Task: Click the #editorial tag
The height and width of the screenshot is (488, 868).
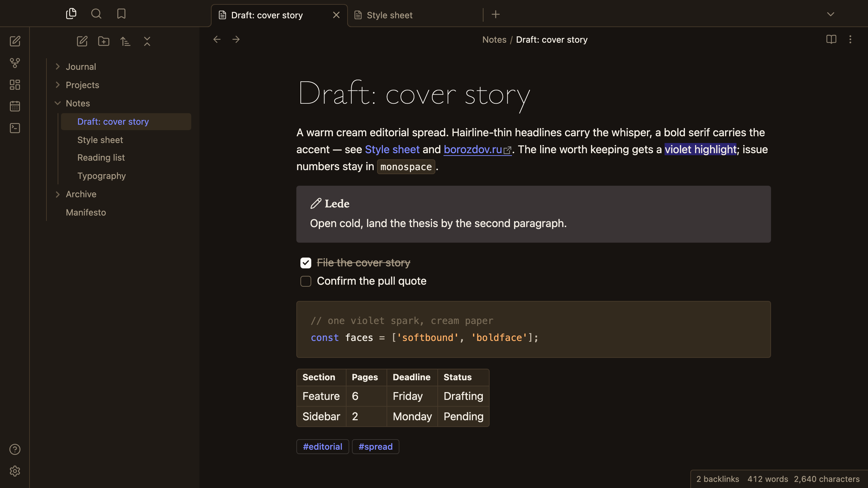Action: 323,447
